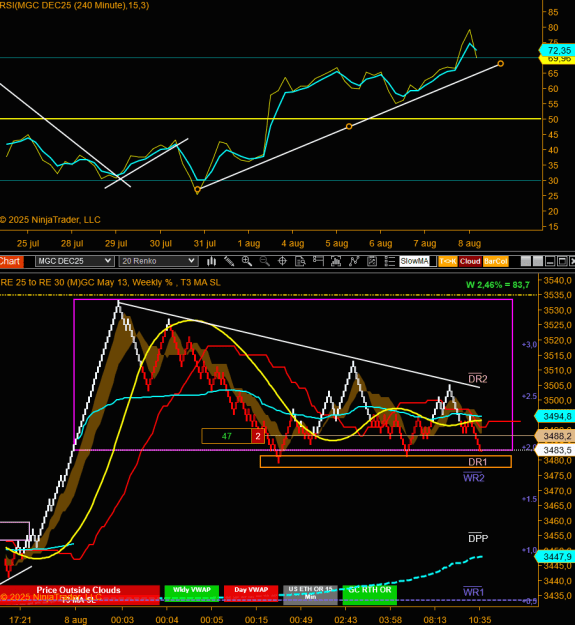Open the 20 Renko interval dropdown
Screen dimensions: 575x625
(x=158, y=261)
